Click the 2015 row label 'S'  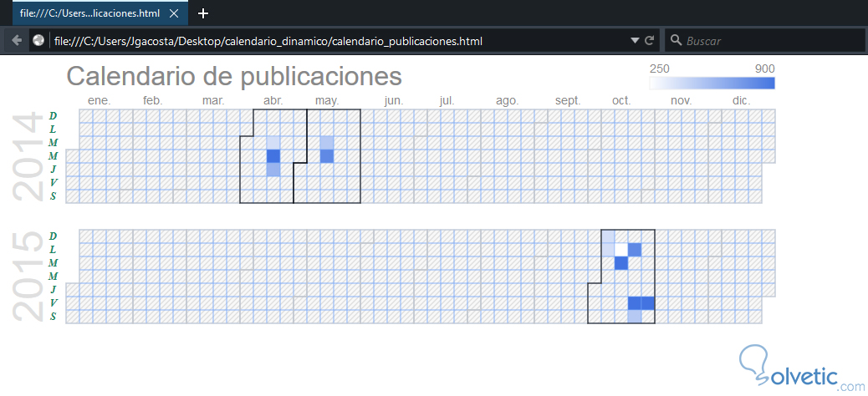click(54, 317)
